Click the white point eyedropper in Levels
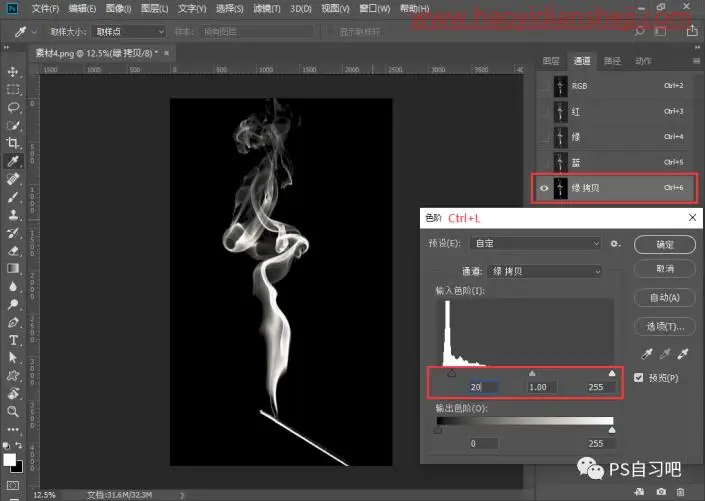 pyautogui.click(x=683, y=354)
